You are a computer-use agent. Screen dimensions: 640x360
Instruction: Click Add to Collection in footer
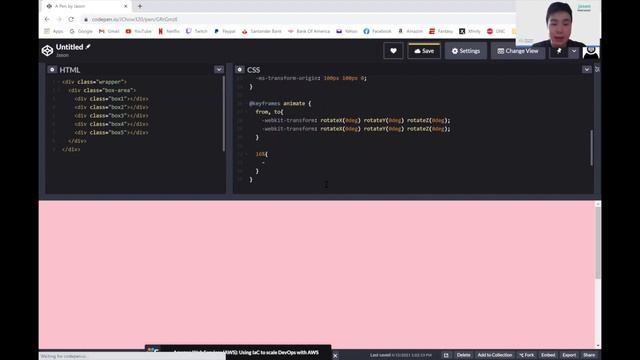495,355
